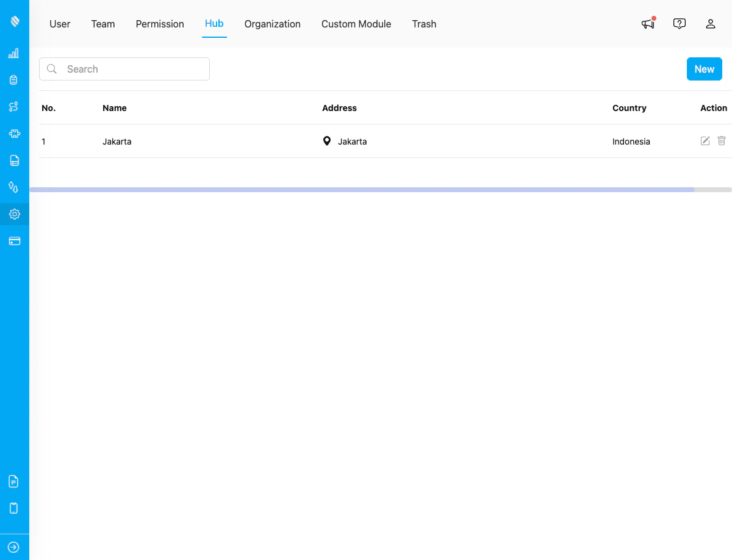This screenshot has width=732, height=560.
Task: Click the Name column header
Action: click(115, 108)
